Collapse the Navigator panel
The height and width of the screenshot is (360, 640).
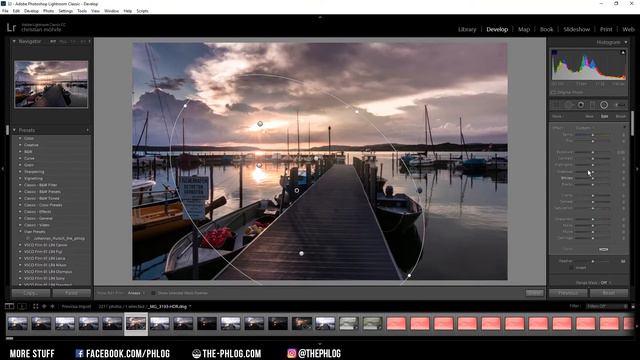[14, 42]
